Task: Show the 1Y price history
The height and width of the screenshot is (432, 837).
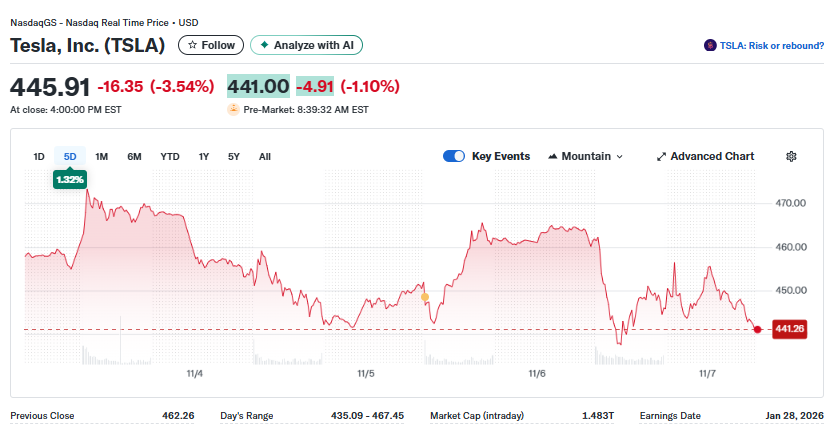Action: (204, 156)
